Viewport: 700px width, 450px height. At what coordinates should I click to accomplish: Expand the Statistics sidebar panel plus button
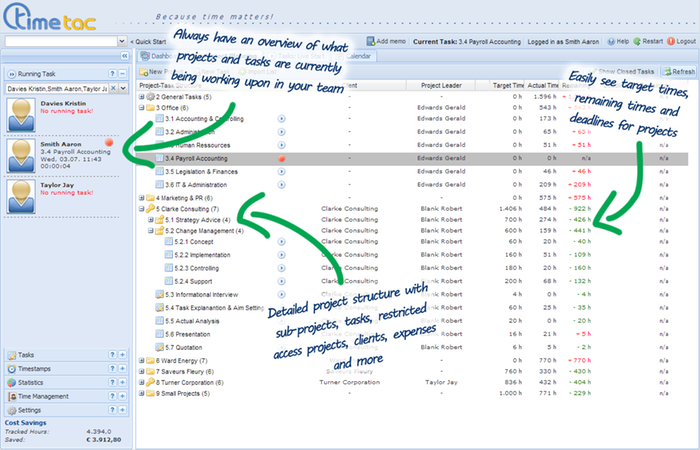[123, 383]
